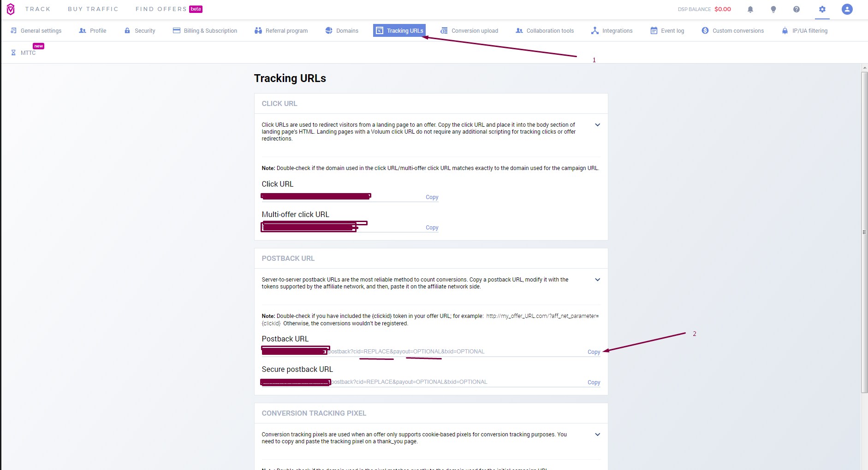The width and height of the screenshot is (868, 470).
Task: Open the FIND OFFERS beta menu
Action: (169, 9)
